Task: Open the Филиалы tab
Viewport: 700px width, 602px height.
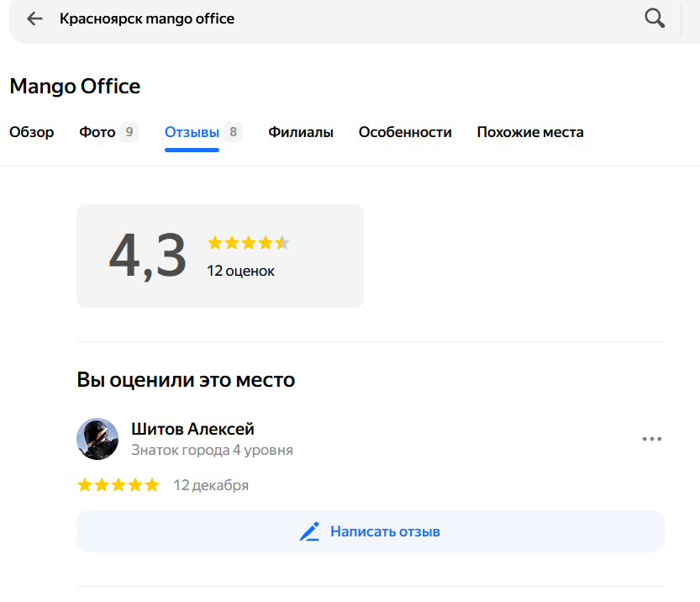Action: 301,132
